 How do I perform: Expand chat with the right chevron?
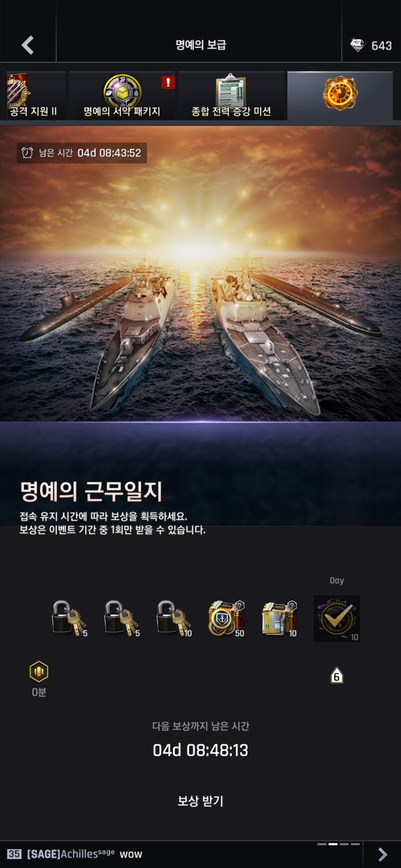(382, 854)
